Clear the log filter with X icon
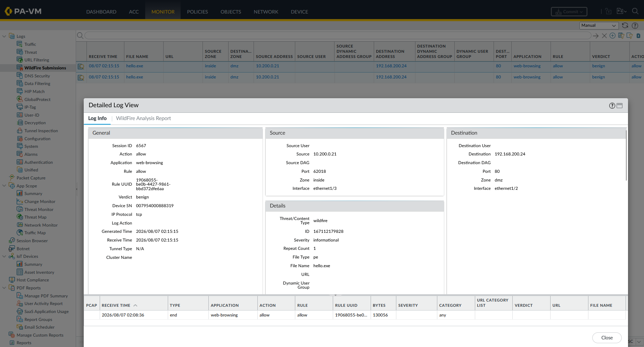This screenshot has height=347, width=644. pos(604,35)
